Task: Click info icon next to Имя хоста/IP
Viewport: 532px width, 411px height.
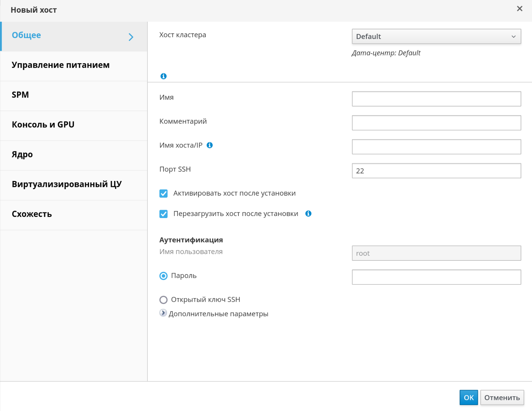Action: point(209,145)
